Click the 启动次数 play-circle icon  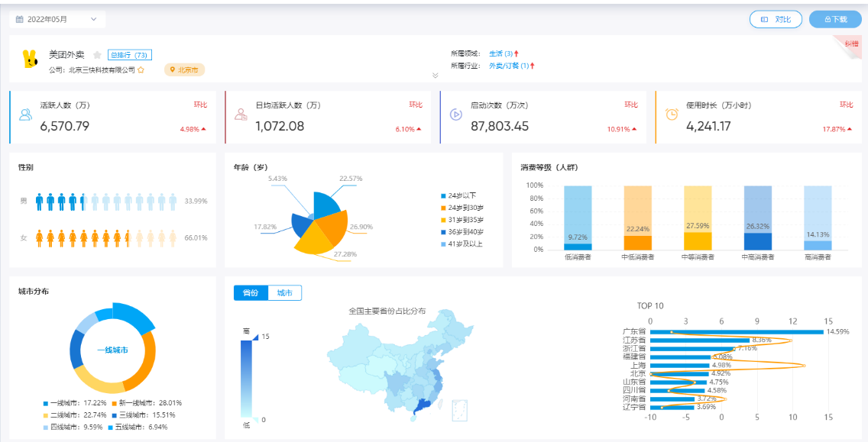tap(456, 115)
